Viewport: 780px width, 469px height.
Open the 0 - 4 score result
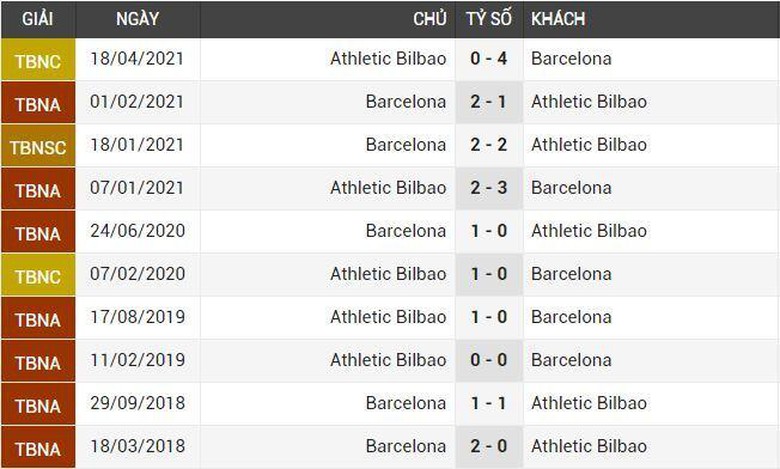tap(488, 59)
